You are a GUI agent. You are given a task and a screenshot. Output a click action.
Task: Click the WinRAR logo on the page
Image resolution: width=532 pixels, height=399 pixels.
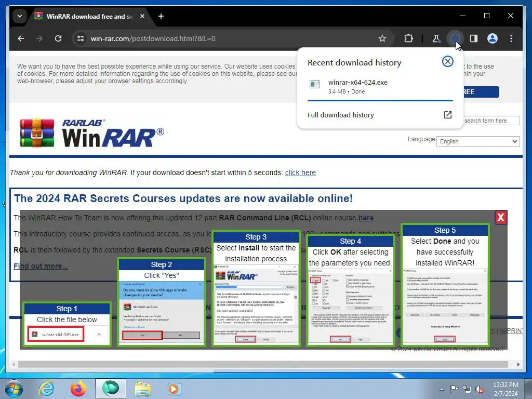point(91,133)
